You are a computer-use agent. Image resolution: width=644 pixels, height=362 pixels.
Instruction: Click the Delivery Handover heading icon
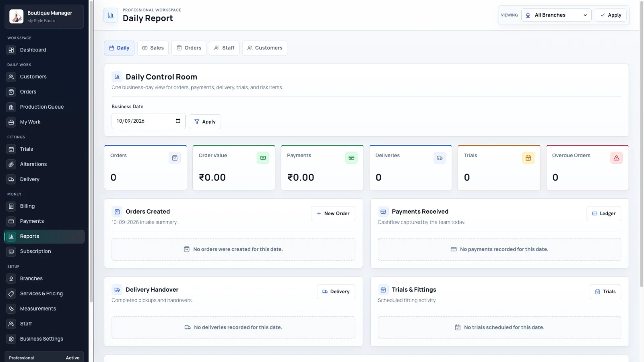[x=117, y=290]
